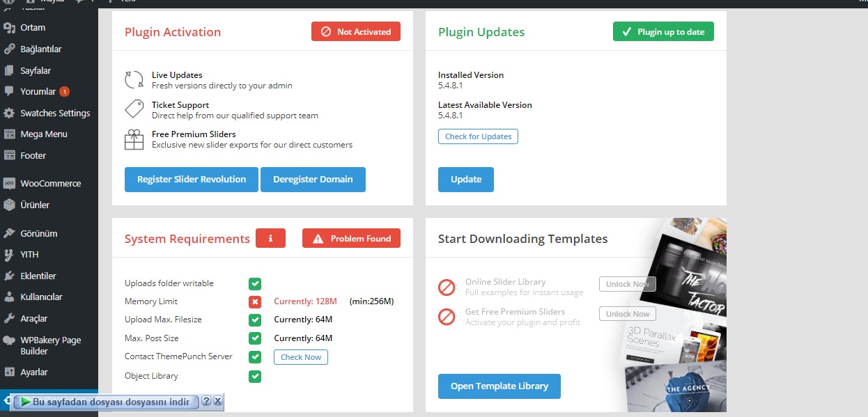The height and width of the screenshot is (417, 868).
Task: Click 'Currently: 64M' beside Upload Max. Filesize
Action: point(303,320)
